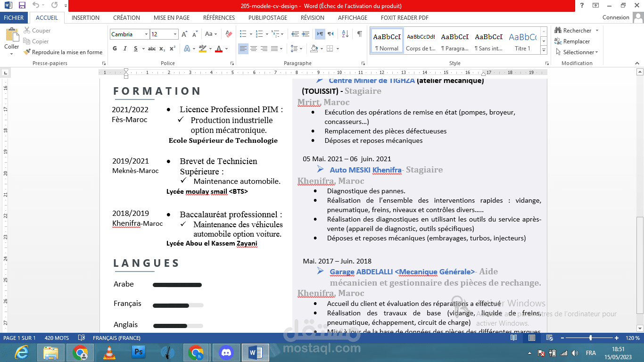Apply bulleted list formatting

[243, 34]
